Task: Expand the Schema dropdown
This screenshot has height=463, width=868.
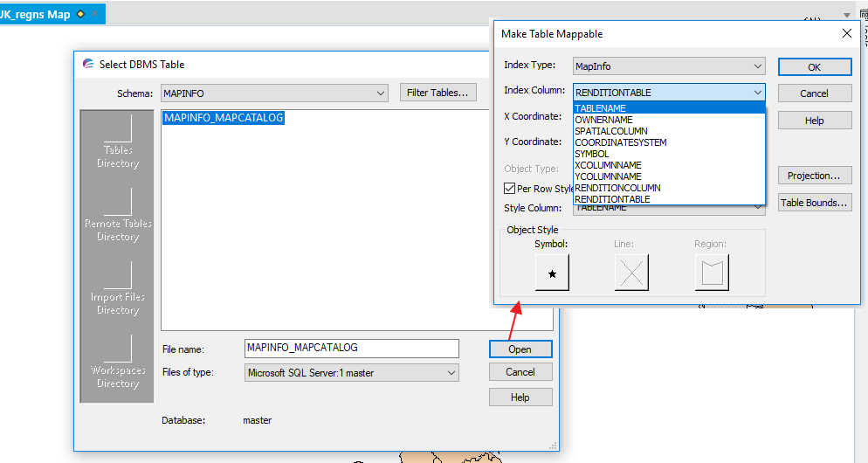Action: coord(380,93)
